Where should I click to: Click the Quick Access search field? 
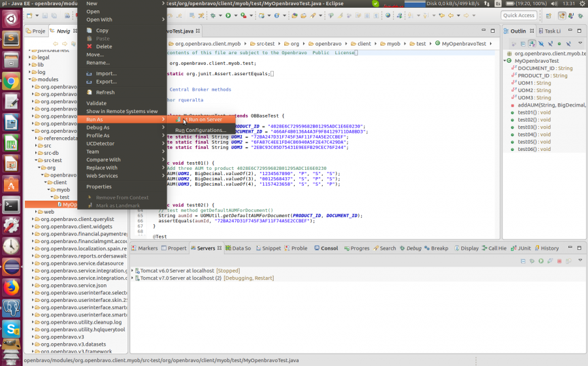[x=519, y=15]
